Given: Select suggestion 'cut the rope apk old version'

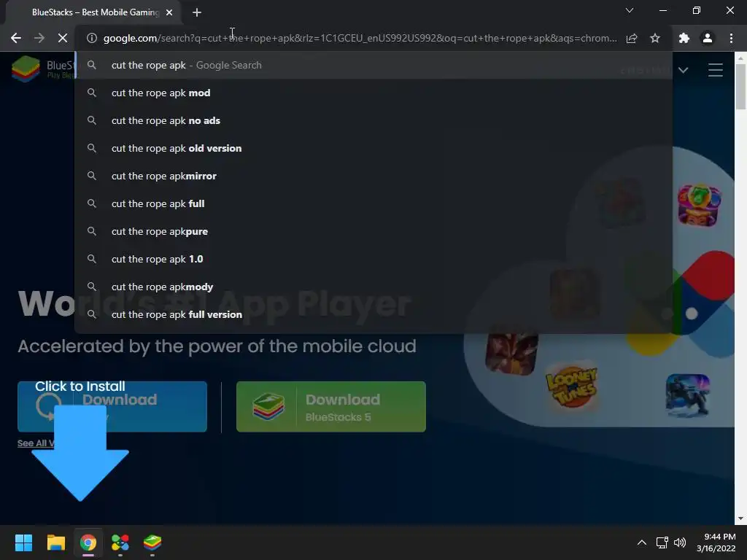Looking at the screenshot, I should pos(373,148).
